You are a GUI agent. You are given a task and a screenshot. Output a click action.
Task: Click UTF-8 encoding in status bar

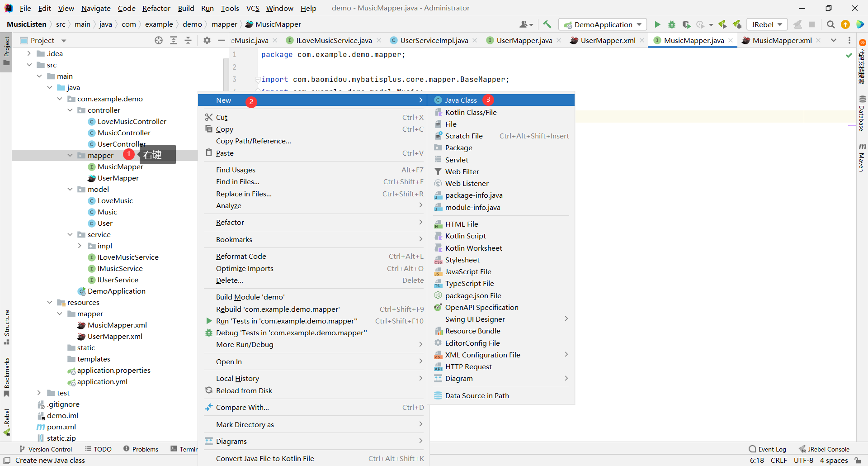(803, 461)
